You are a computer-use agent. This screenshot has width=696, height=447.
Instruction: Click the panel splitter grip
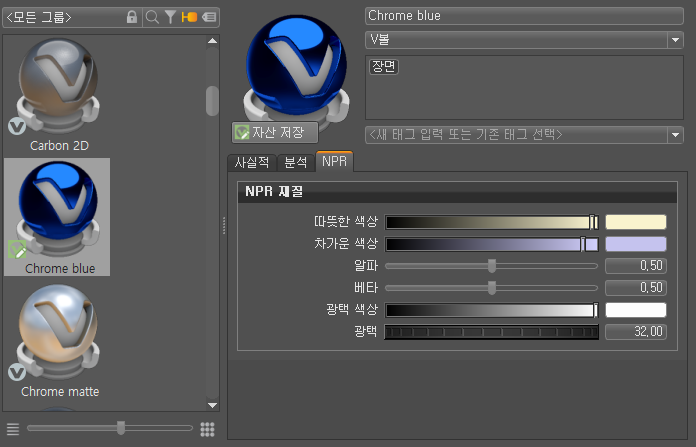coord(224,225)
